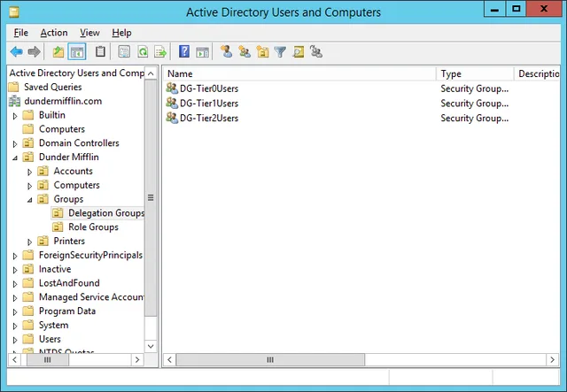Sort by the Type column header
Screen dimensions: 567x392
[475, 73]
